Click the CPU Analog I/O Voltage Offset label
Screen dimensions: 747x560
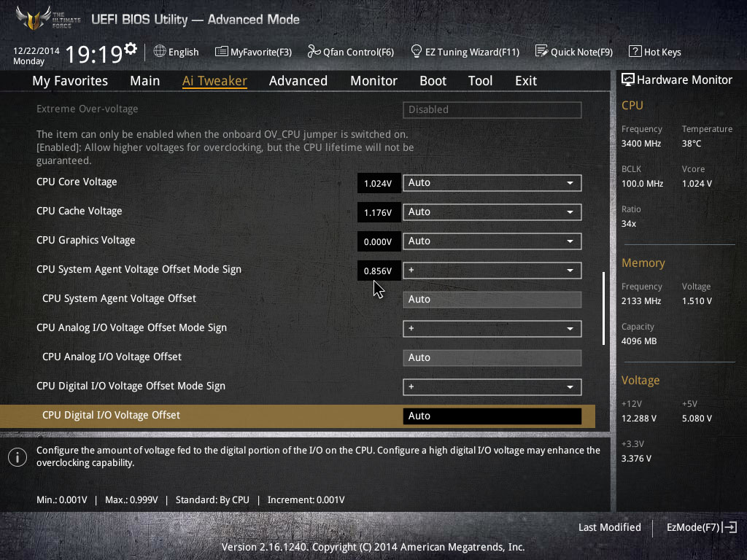click(x=112, y=357)
